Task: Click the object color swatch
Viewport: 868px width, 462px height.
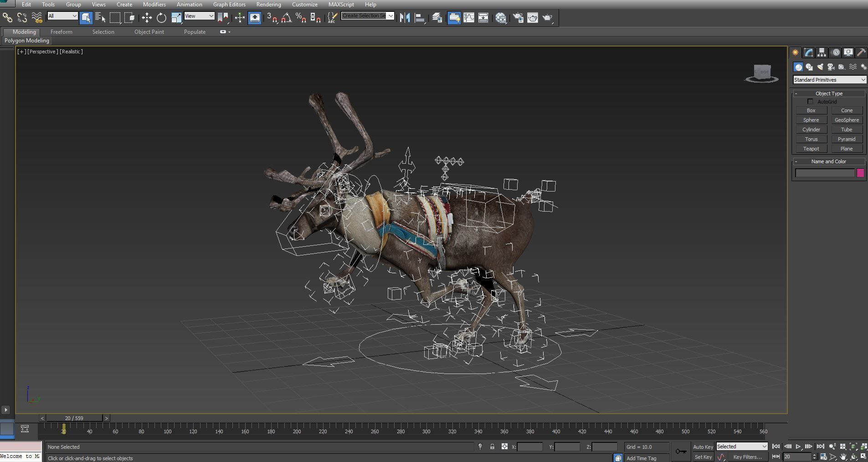Action: [x=860, y=173]
